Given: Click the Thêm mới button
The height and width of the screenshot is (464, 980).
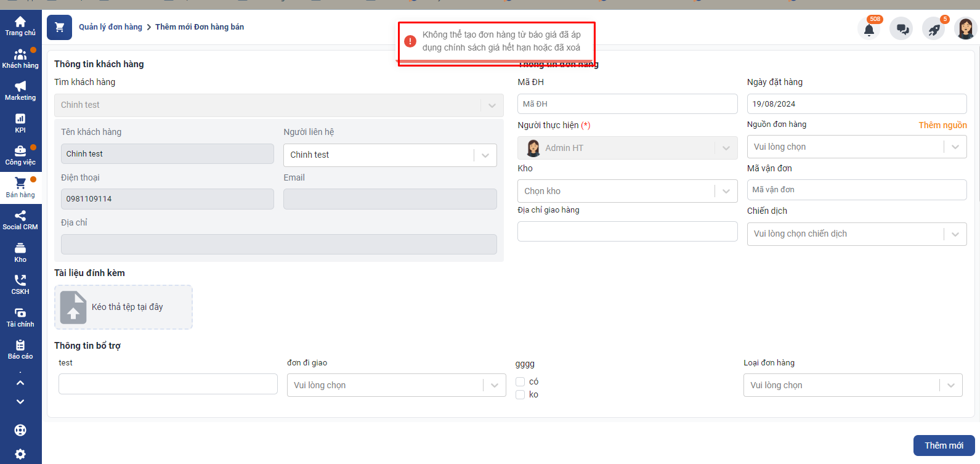Looking at the screenshot, I should tap(944, 446).
